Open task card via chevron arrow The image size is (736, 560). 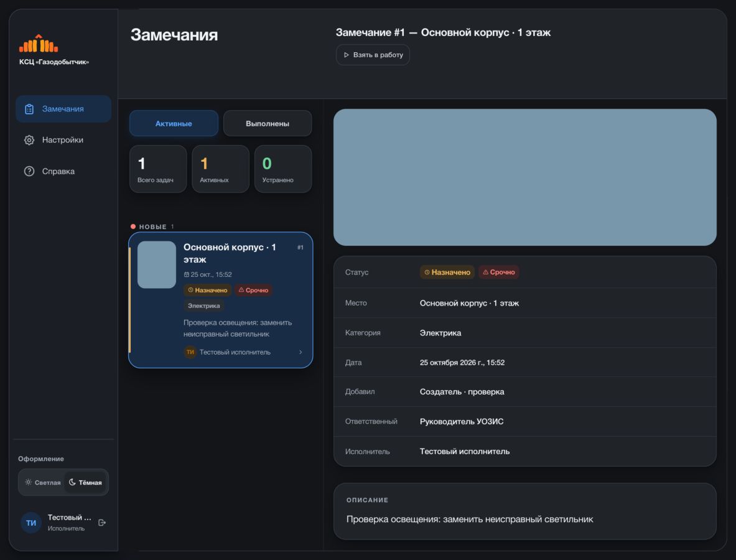[300, 352]
